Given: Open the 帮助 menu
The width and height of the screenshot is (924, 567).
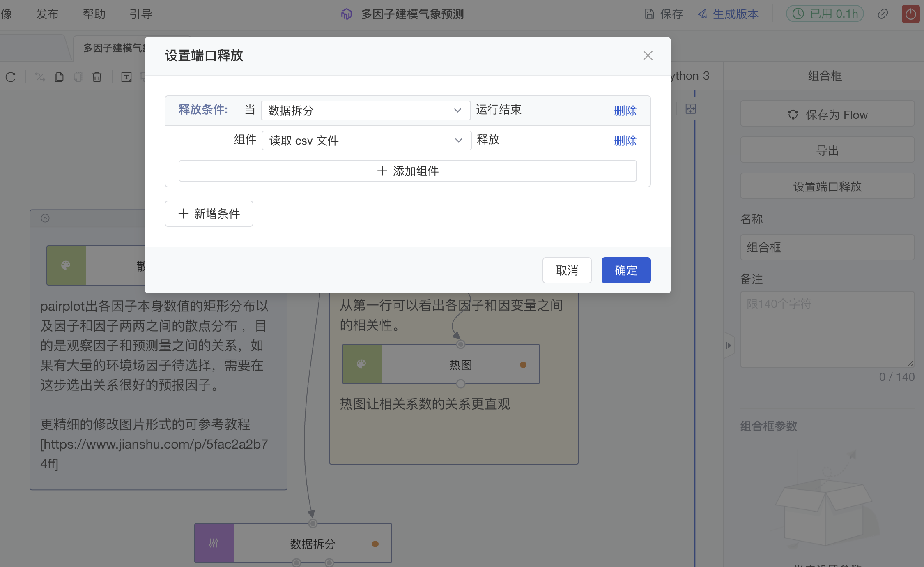Looking at the screenshot, I should tap(94, 14).
